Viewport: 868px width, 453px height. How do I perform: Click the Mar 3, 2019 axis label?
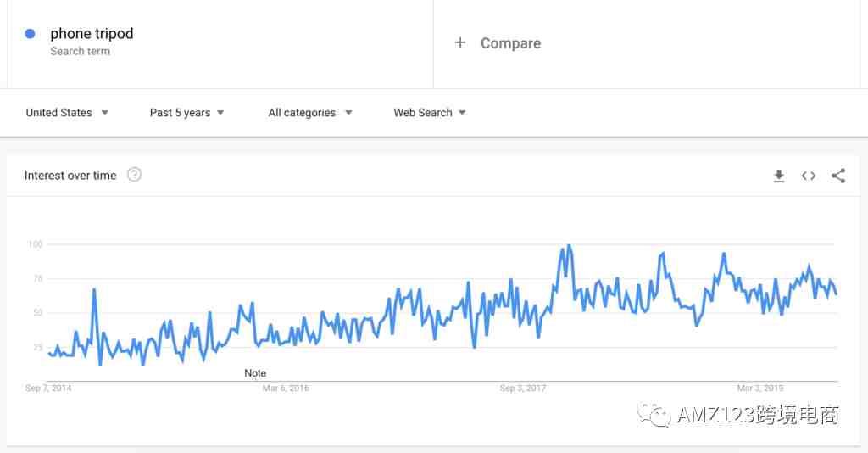pyautogui.click(x=760, y=389)
